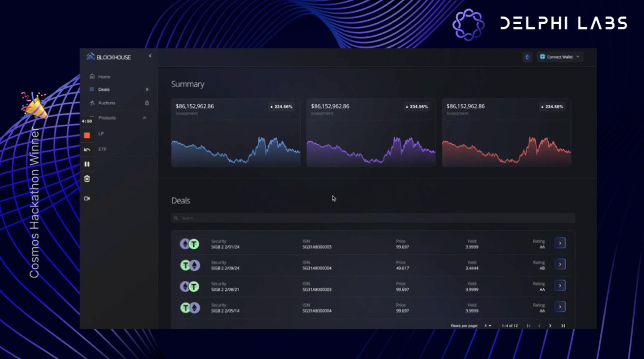The width and height of the screenshot is (644, 359).
Task: Open details arrow for SIGB 2 2/05/14
Action: [x=560, y=307]
